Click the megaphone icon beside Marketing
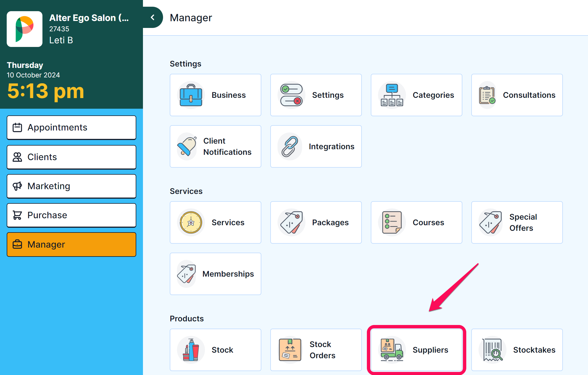Image resolution: width=588 pixels, height=375 pixels. coord(17,186)
